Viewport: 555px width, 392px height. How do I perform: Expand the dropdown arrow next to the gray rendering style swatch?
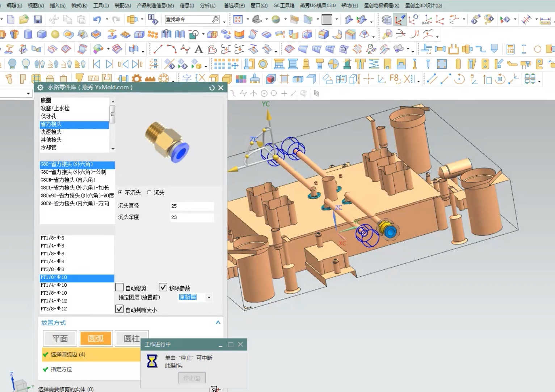point(336,20)
